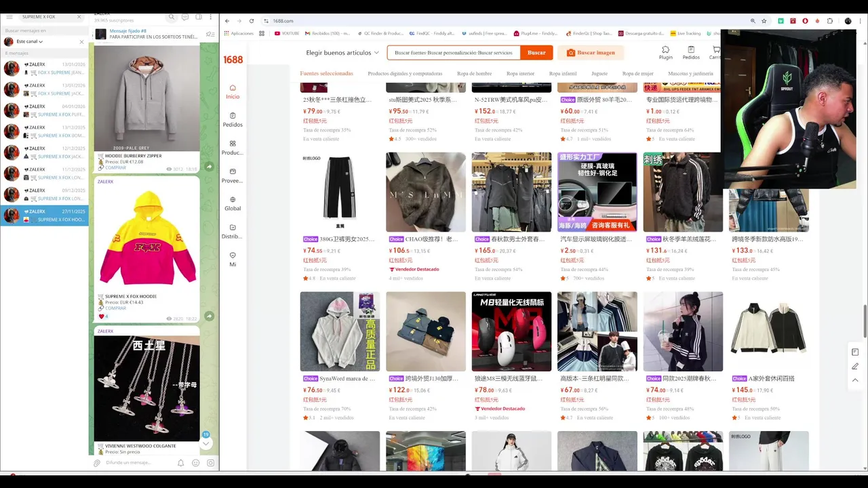Go back in the browser
Image resolution: width=868 pixels, height=488 pixels.
tap(227, 21)
